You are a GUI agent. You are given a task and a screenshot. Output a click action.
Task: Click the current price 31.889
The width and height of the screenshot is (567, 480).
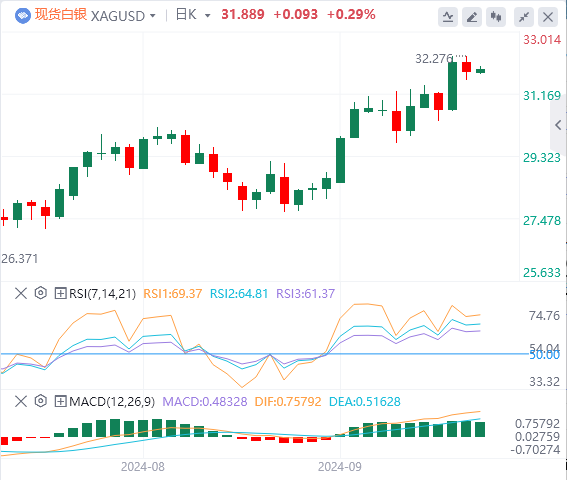(243, 14)
